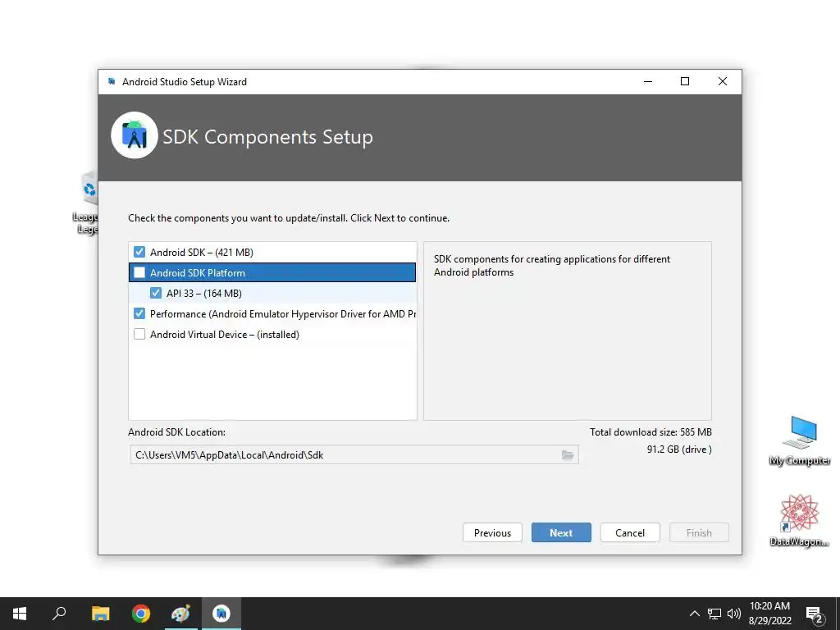
Task: Click the Previous button
Action: (492, 532)
